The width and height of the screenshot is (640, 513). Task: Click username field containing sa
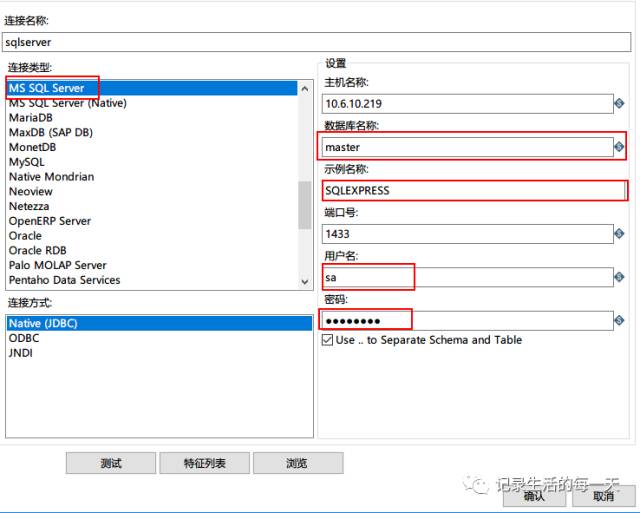[468, 278]
